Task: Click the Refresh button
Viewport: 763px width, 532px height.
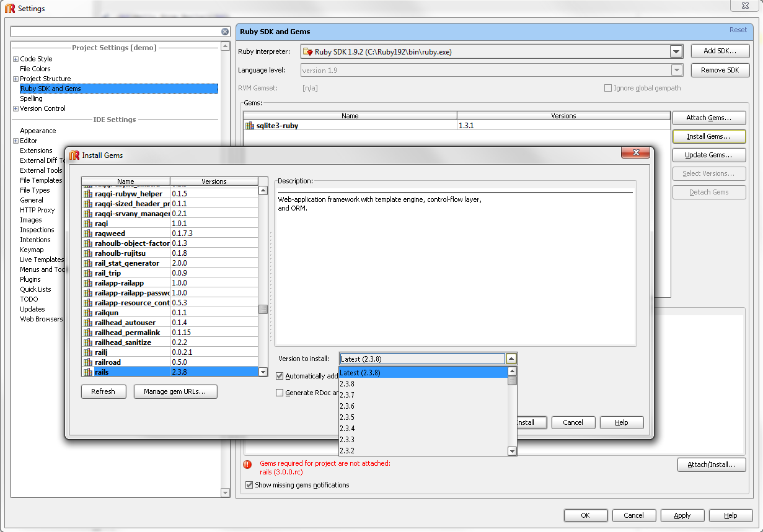Action: pos(103,391)
